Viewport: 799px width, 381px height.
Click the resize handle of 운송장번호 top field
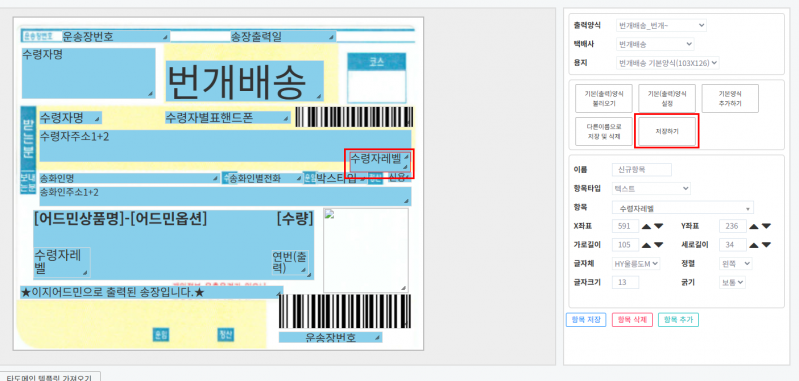click(x=165, y=38)
